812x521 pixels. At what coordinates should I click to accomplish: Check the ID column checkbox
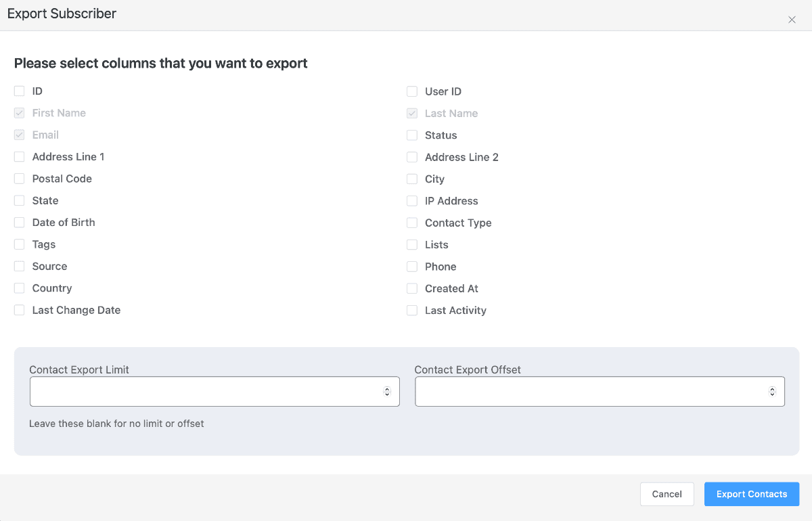pos(19,91)
